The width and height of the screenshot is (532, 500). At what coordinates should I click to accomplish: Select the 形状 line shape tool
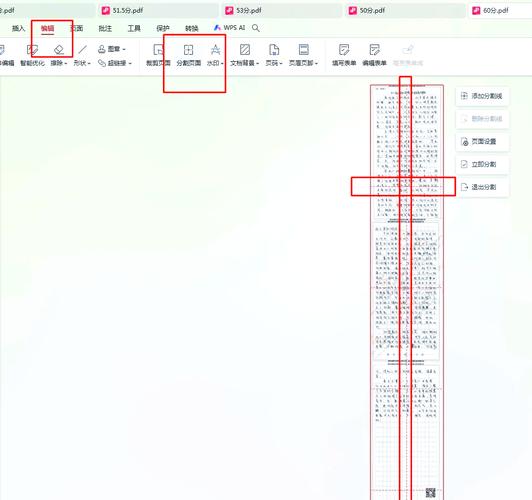82,55
